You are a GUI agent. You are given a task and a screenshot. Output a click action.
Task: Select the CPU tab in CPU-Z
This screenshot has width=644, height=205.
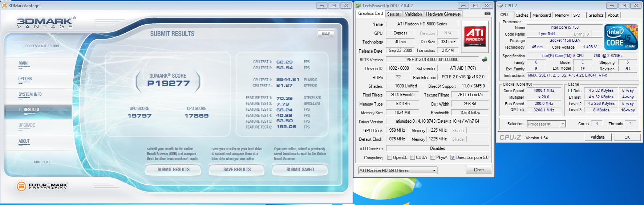[504, 15]
